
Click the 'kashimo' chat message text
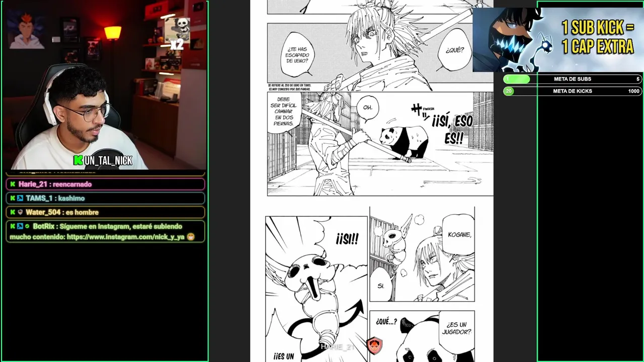[x=71, y=198]
